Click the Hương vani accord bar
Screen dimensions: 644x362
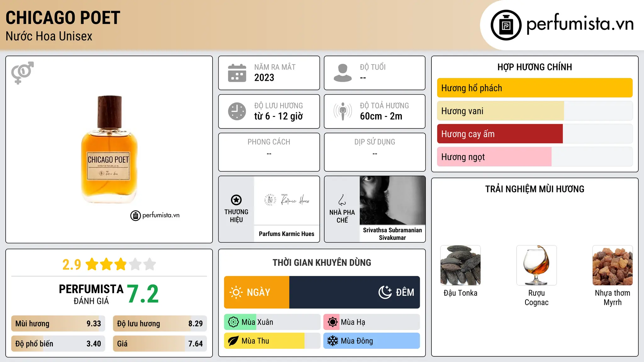click(535, 111)
